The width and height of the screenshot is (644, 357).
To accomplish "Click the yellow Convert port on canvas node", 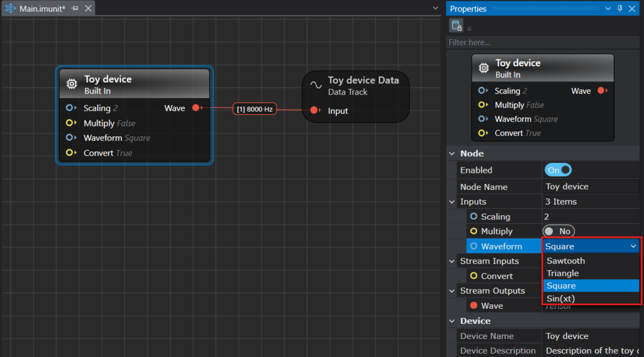I will pyautogui.click(x=70, y=153).
